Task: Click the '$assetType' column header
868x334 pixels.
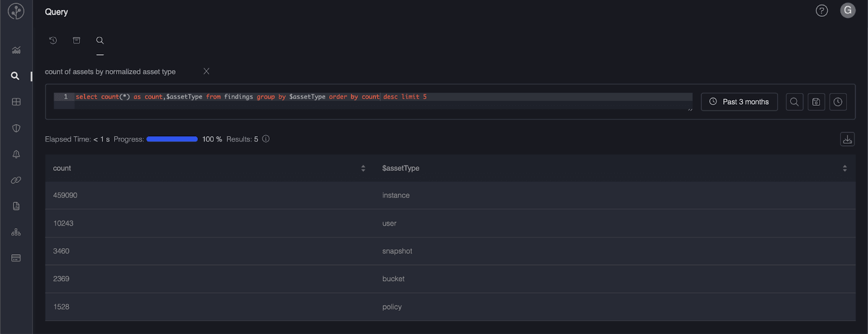Action: (x=401, y=169)
